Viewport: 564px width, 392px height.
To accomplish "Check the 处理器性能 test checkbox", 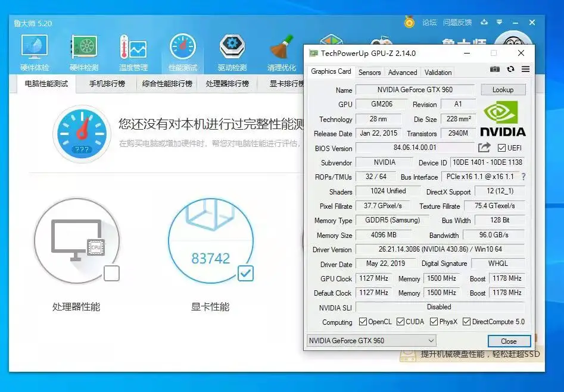I will (x=111, y=274).
